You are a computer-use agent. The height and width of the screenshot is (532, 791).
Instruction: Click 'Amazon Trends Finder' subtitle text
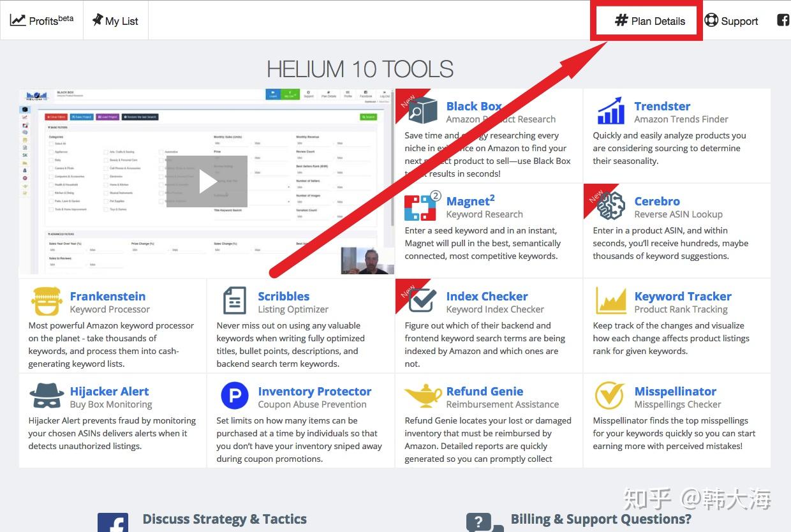pos(681,119)
